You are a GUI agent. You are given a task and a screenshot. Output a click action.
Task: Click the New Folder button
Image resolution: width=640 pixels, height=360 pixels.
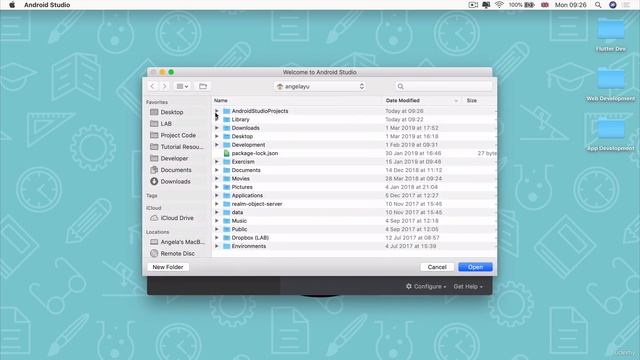[x=168, y=267]
